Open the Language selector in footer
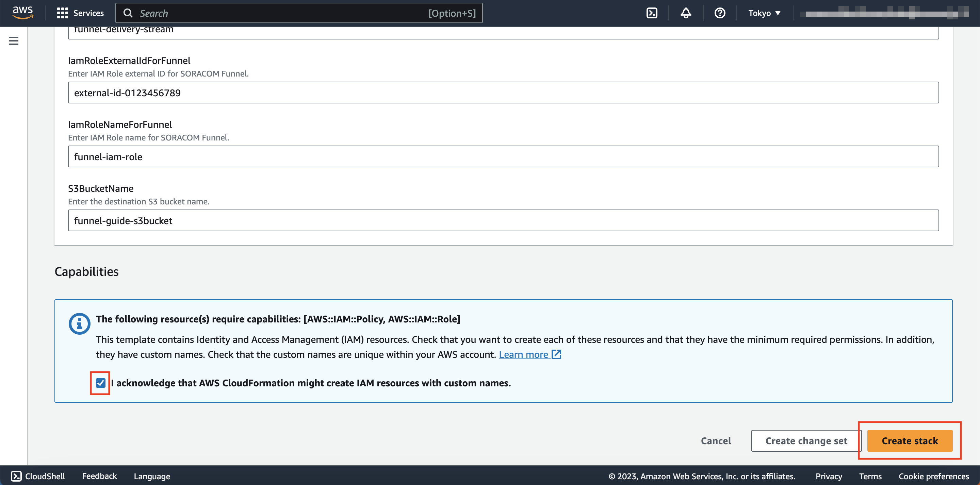 coord(152,476)
